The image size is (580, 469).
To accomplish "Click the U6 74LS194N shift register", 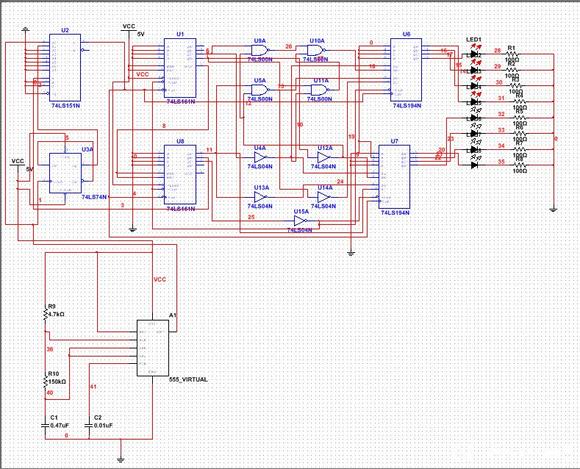I will (406, 70).
